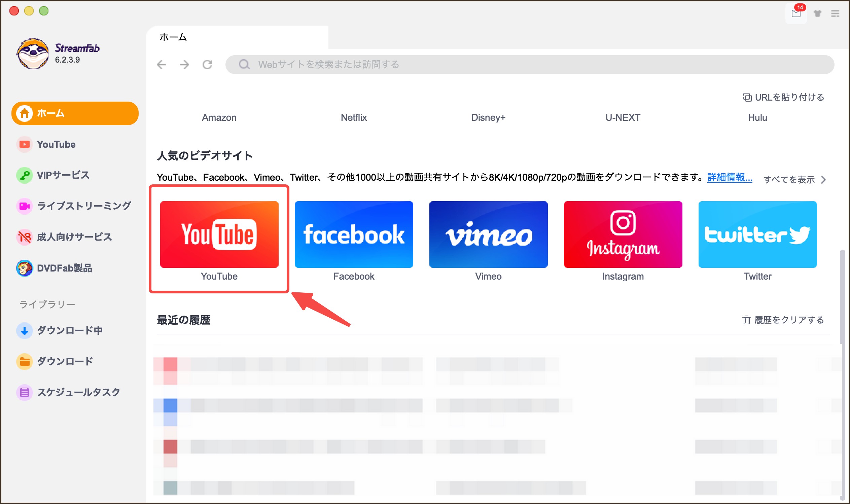Open the U-NEXT service
Screen dimensions: 850x504
click(x=623, y=117)
